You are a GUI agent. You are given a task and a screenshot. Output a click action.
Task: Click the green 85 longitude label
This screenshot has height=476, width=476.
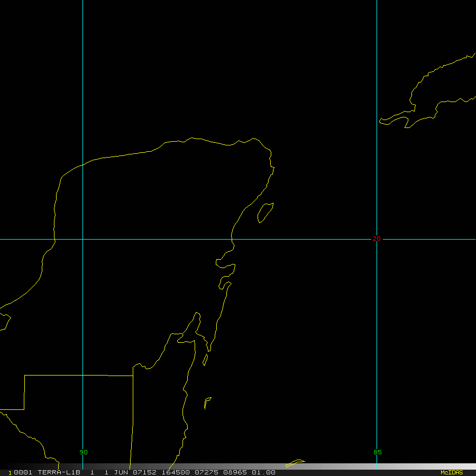click(377, 452)
